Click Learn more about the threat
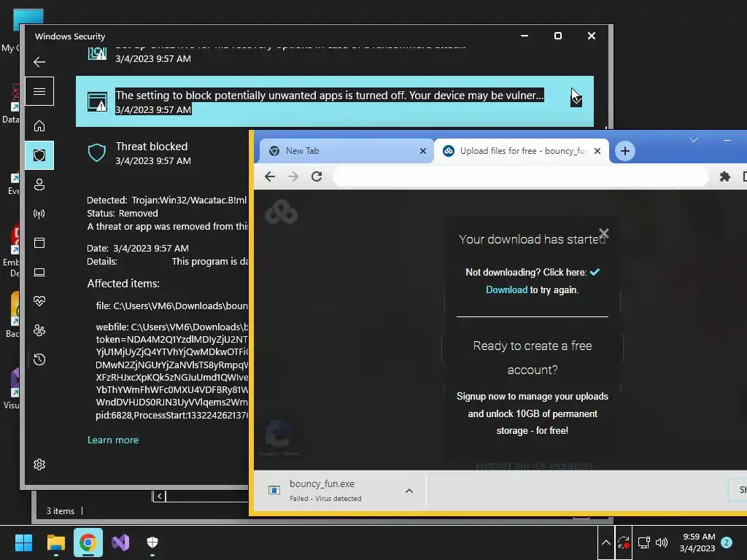The image size is (747, 560). point(113,440)
